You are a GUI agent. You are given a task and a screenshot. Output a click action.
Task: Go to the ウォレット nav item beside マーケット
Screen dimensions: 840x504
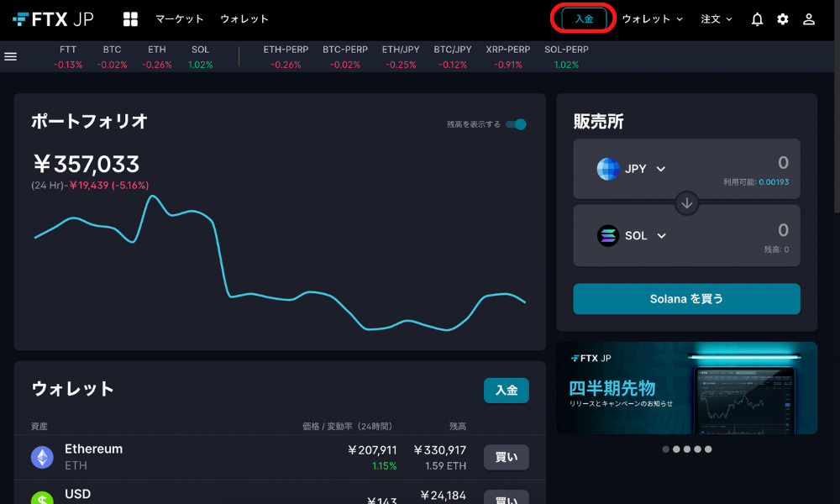click(244, 19)
